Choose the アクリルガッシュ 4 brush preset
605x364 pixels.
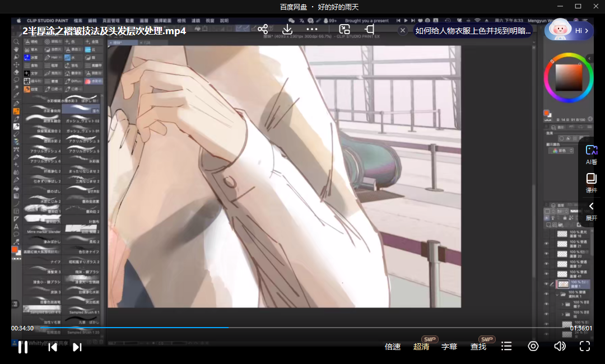pos(43,149)
